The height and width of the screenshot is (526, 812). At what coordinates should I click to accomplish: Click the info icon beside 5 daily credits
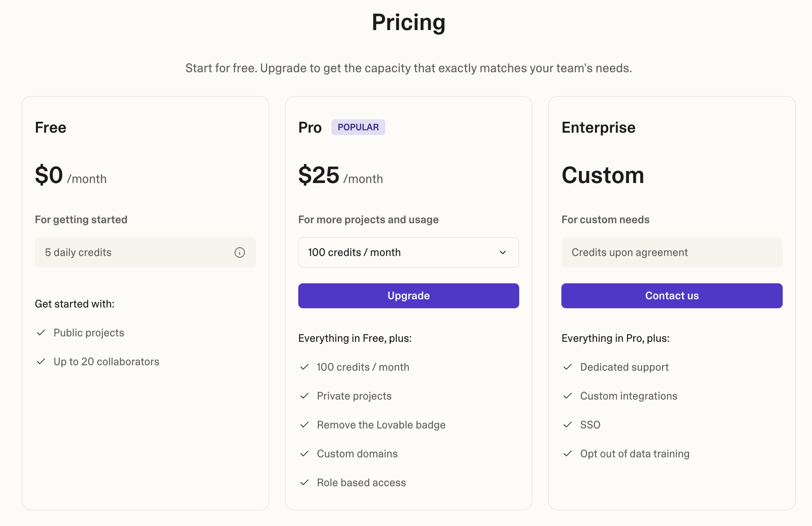point(240,252)
